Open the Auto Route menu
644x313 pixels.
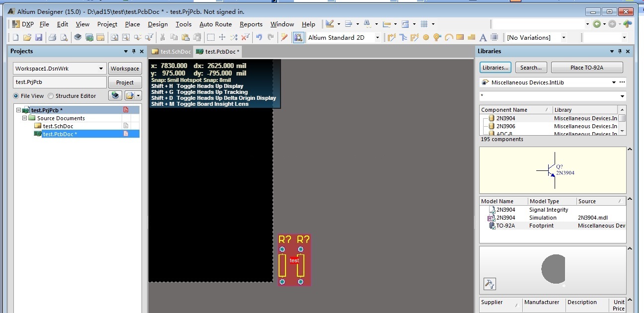click(x=215, y=24)
